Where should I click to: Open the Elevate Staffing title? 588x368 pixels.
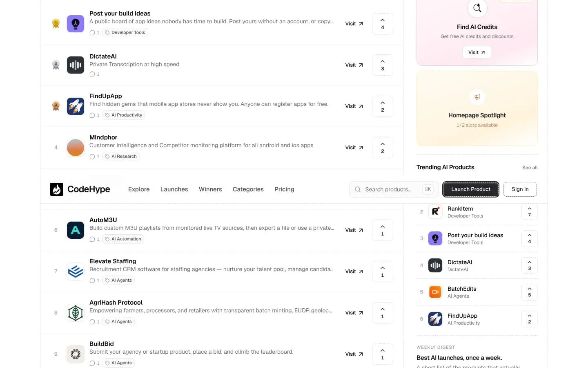(113, 261)
